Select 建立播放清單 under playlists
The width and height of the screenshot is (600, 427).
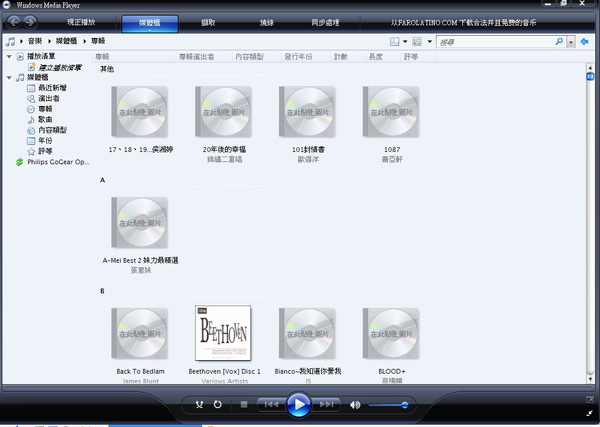coord(60,68)
